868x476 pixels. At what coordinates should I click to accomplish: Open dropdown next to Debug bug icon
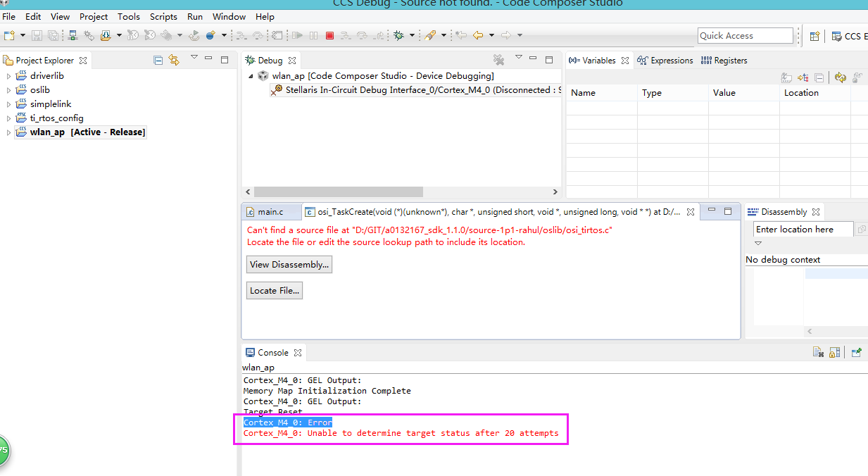point(412,35)
